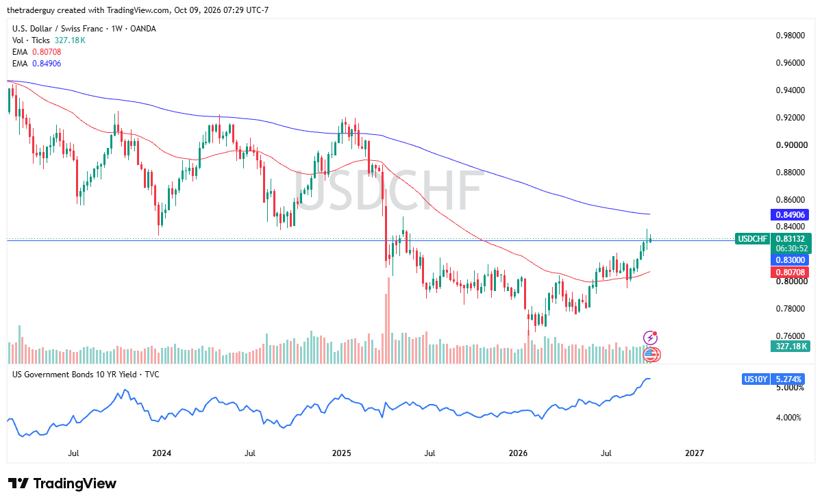This screenshot has height=504, width=822.
Task: Click the red 0.80708 EMA price label
Action: (x=791, y=272)
